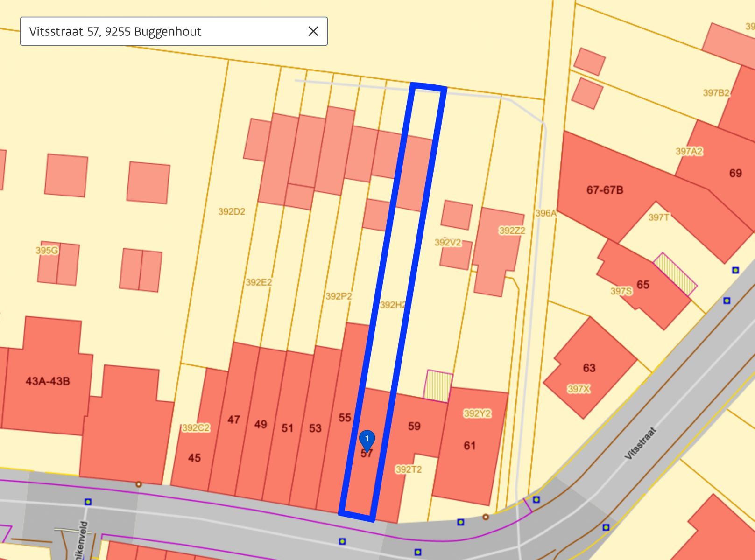This screenshot has height=560, width=755.
Task: Select house number 69 building
Action: 735,173
